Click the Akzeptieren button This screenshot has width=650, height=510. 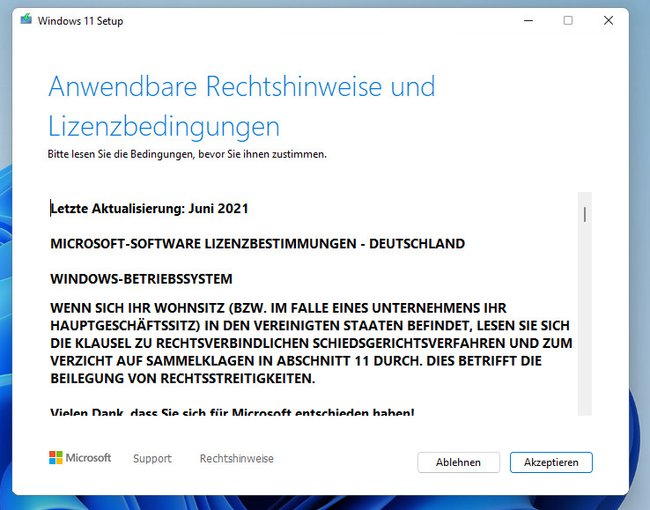[551, 462]
